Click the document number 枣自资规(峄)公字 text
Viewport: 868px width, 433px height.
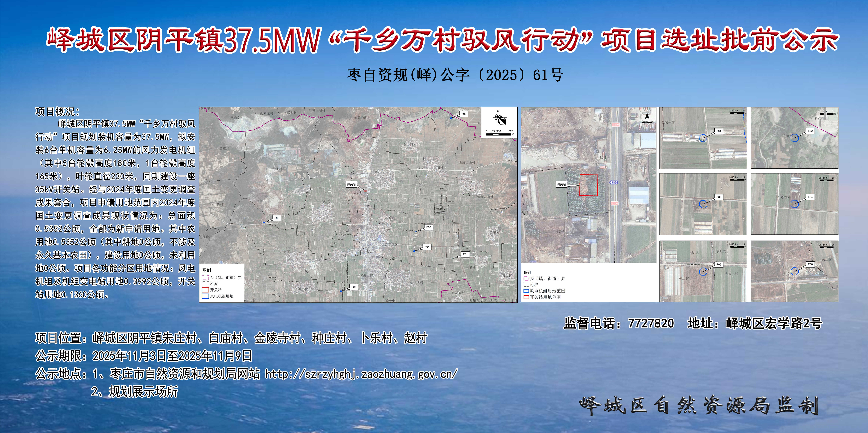click(x=455, y=75)
